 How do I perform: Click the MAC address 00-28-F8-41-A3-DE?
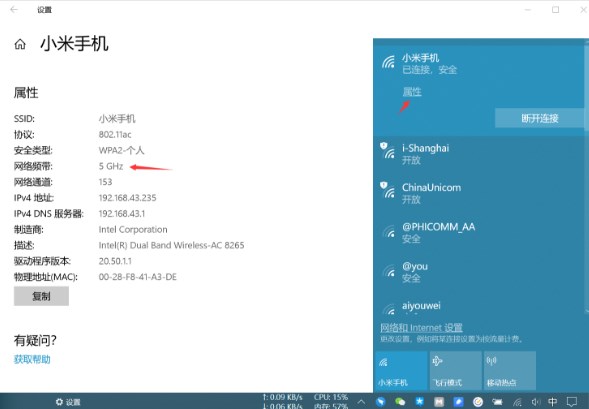click(x=137, y=277)
